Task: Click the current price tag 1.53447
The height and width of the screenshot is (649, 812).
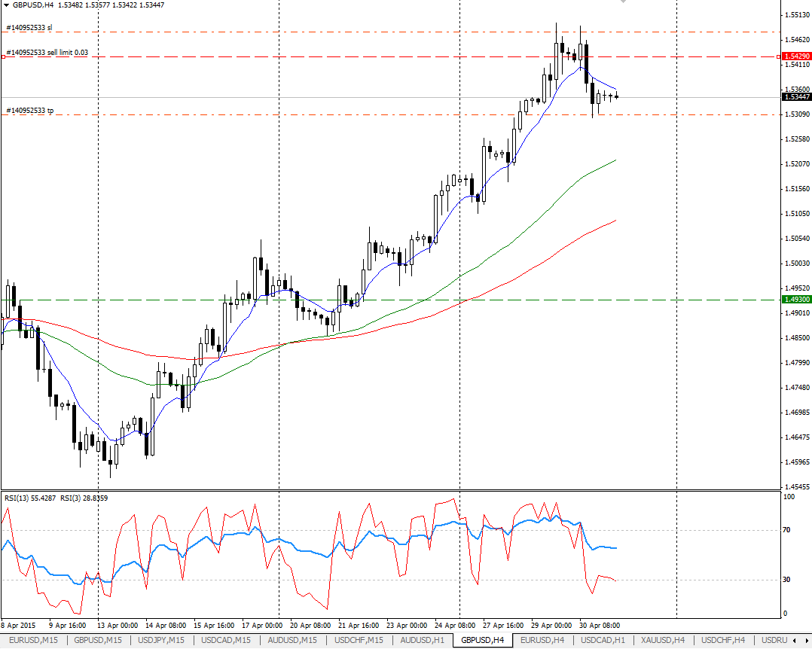Action: pos(796,97)
